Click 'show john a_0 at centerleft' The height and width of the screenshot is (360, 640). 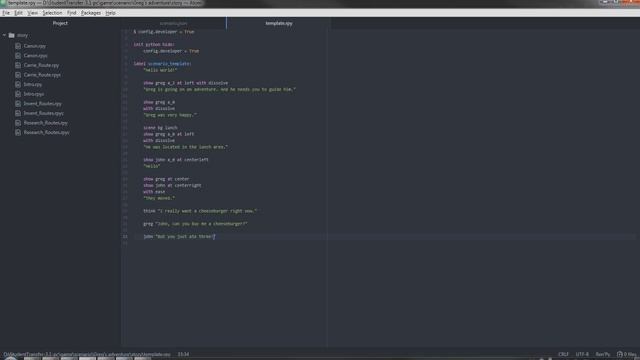click(176, 160)
